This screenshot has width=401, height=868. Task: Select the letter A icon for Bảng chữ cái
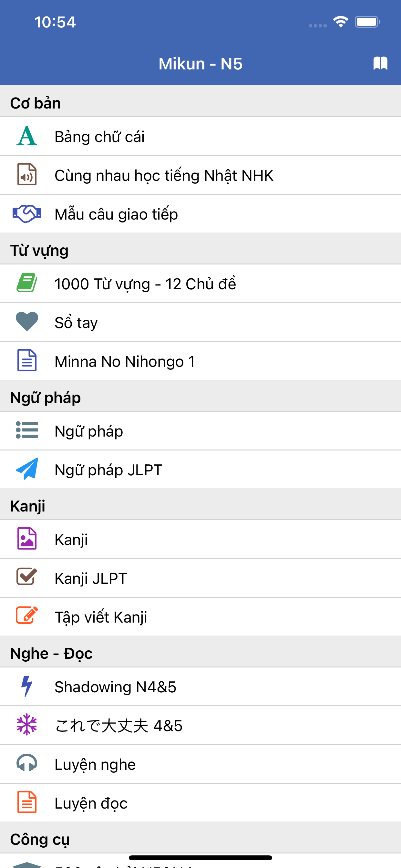[27, 137]
